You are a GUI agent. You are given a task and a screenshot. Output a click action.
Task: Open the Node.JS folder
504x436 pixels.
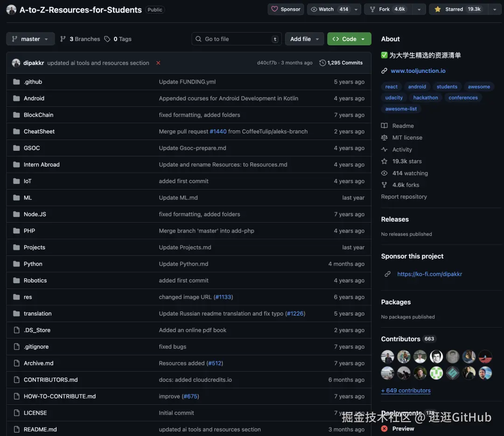coord(35,214)
